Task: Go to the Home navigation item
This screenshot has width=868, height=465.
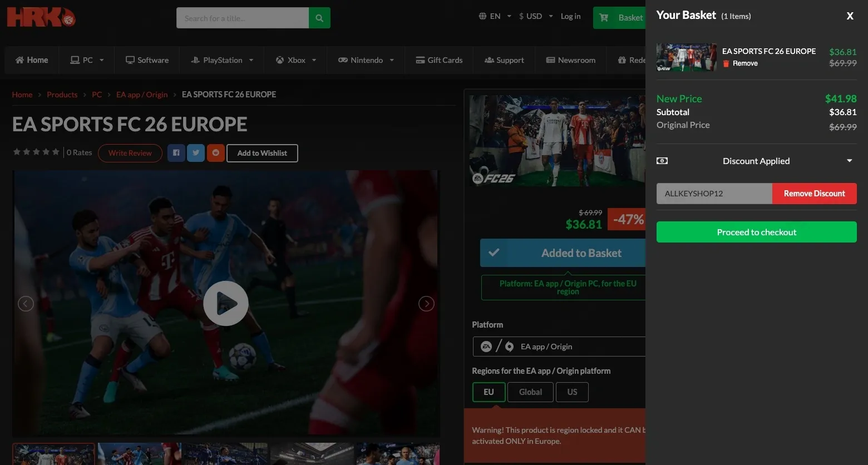Action: click(x=32, y=60)
